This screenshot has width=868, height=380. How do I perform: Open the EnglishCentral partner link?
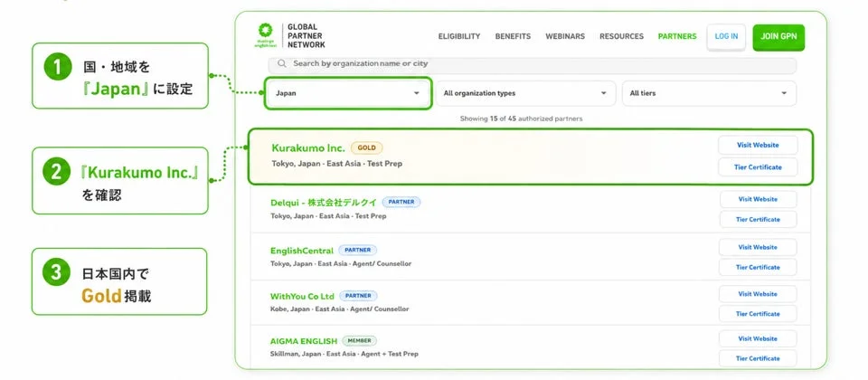click(x=302, y=251)
